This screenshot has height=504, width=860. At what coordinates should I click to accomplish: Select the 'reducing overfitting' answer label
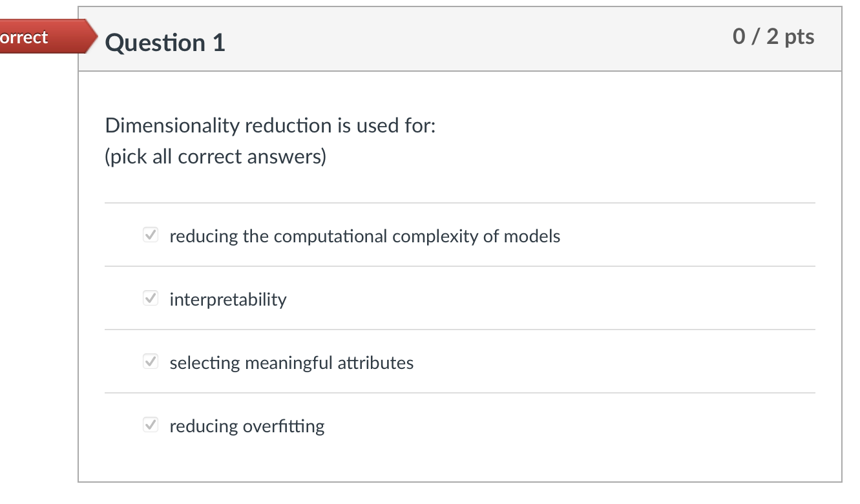247,426
